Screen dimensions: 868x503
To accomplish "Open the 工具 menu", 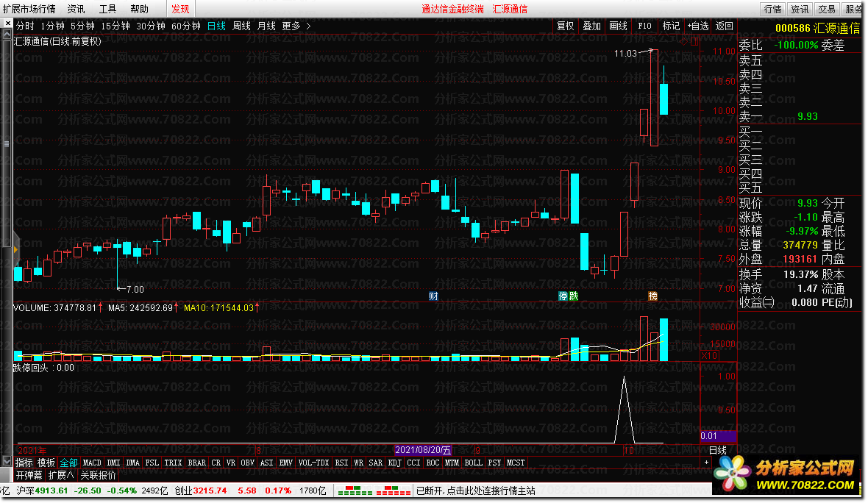I will tap(107, 9).
